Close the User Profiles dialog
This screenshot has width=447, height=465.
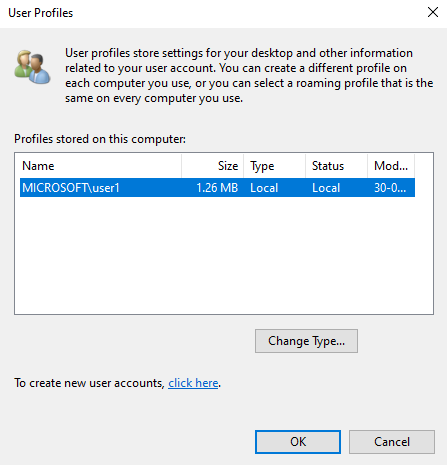pyautogui.click(x=433, y=12)
